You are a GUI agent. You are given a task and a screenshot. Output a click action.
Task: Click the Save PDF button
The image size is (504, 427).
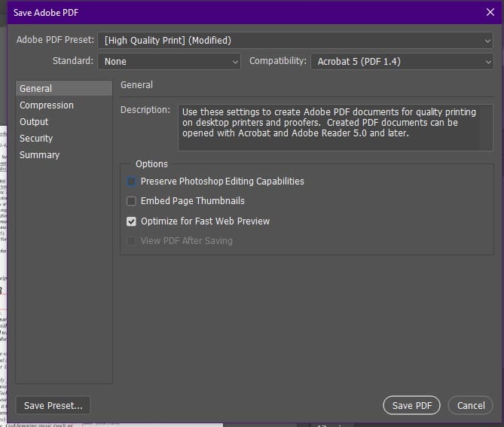click(412, 405)
